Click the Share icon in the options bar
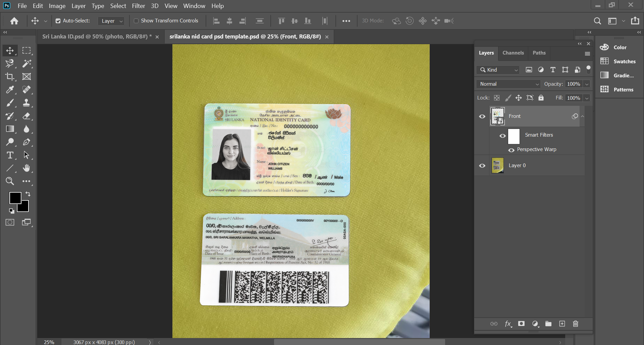Screen dimensions: 644x345 click(635, 21)
